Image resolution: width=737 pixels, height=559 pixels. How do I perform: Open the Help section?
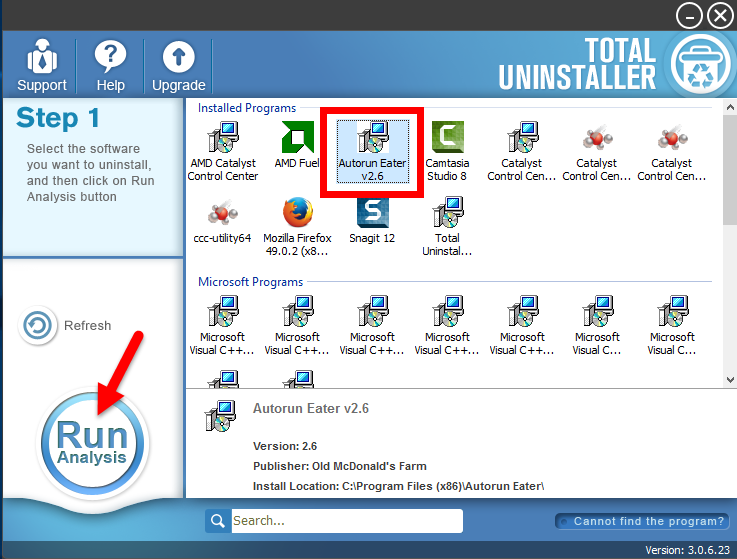click(110, 65)
